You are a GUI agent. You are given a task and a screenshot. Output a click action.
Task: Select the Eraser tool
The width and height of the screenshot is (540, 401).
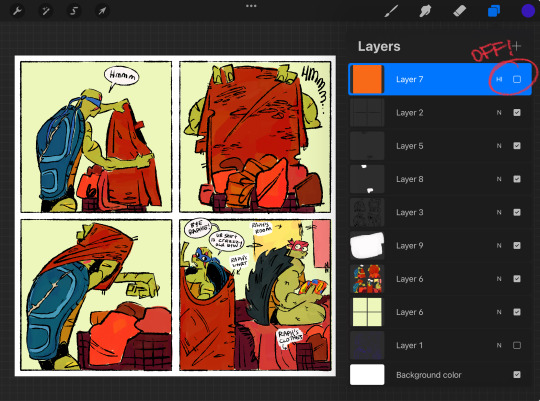459,11
